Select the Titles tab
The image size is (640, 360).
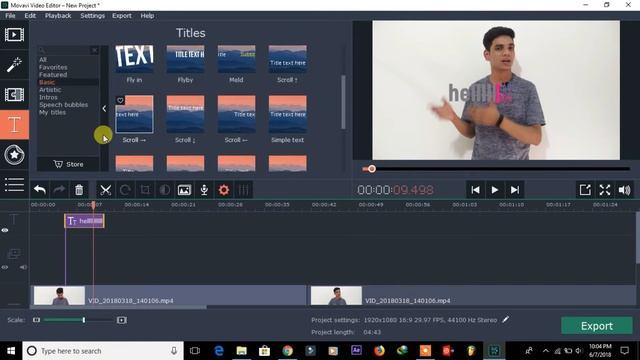pyautogui.click(x=14, y=124)
